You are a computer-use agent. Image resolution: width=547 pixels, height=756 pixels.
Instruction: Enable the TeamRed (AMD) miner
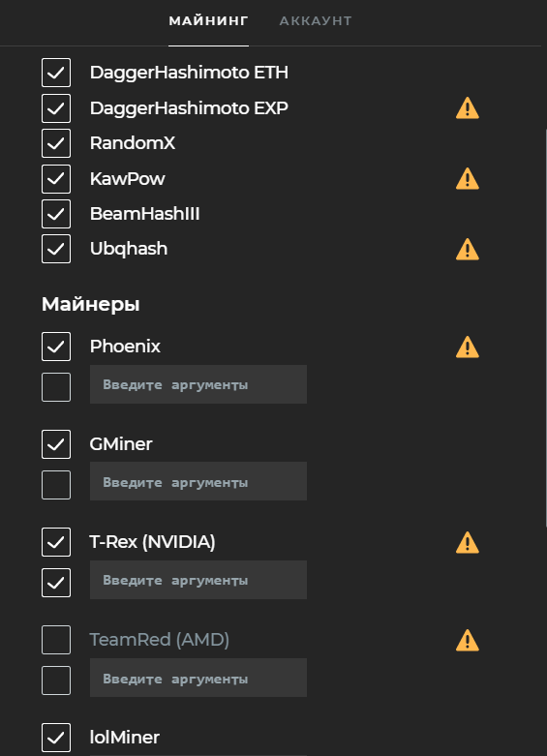pyautogui.click(x=56, y=640)
